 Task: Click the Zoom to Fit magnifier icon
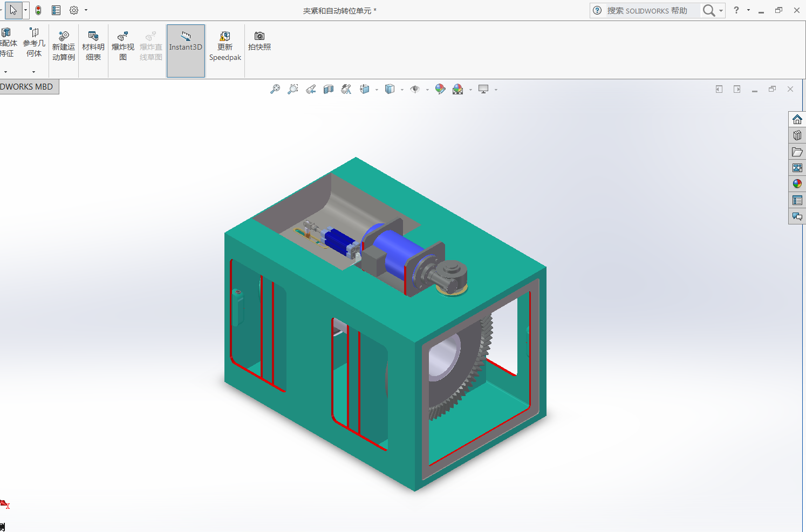tap(275, 90)
